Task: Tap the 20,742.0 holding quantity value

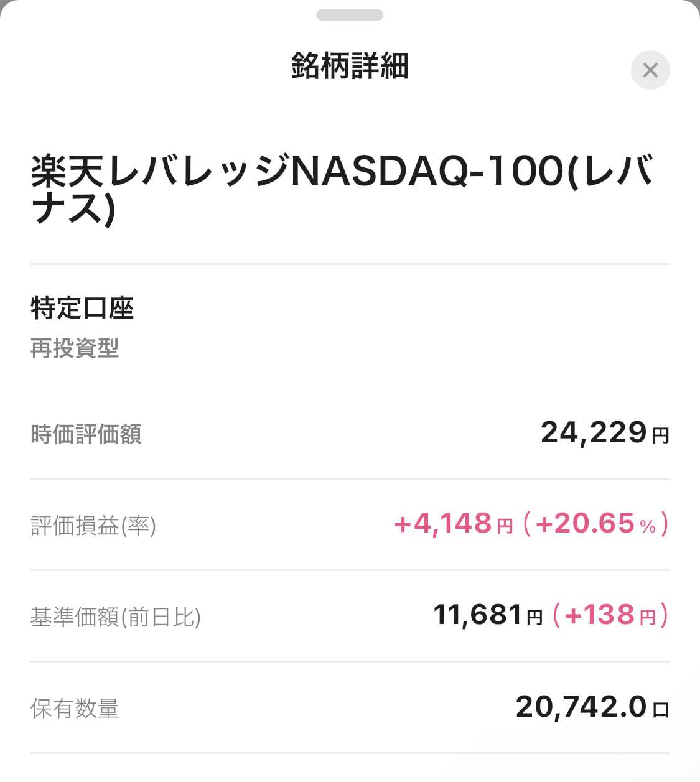Action: click(x=581, y=707)
